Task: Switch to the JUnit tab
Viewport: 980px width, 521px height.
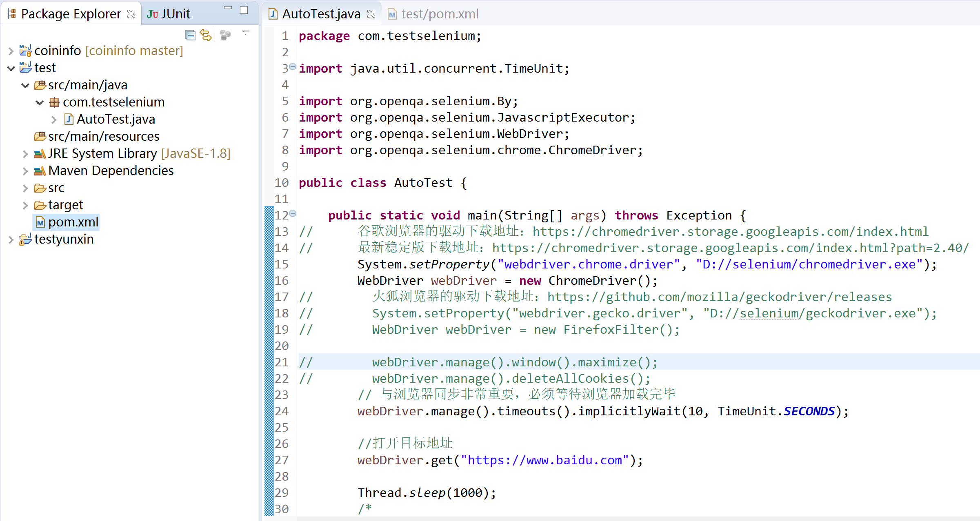Action: pos(169,14)
